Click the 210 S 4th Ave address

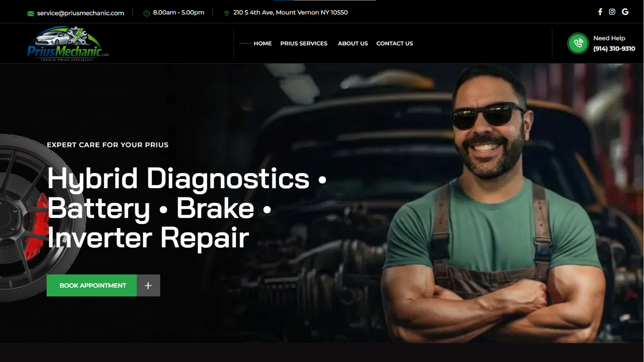291,12
